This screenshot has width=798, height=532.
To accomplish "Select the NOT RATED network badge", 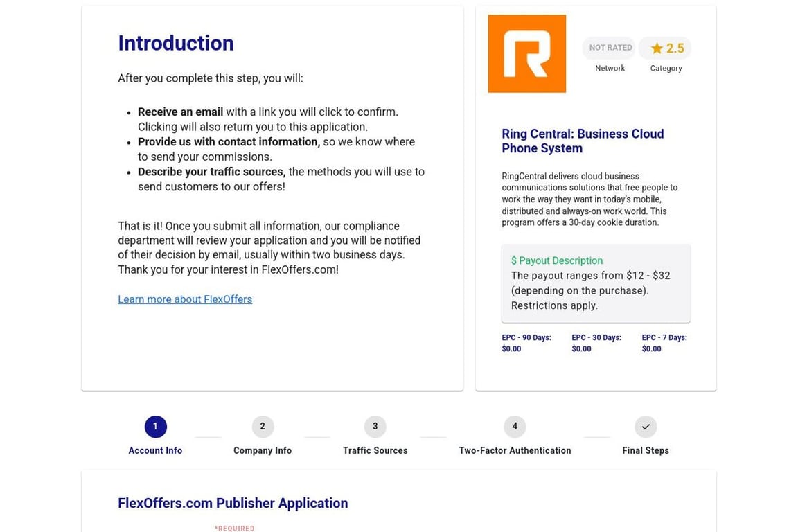I will pos(610,48).
